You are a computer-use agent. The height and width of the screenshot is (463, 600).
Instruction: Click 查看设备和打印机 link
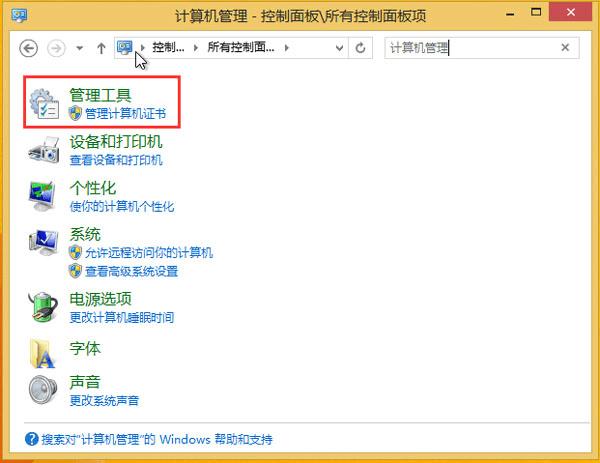116,160
